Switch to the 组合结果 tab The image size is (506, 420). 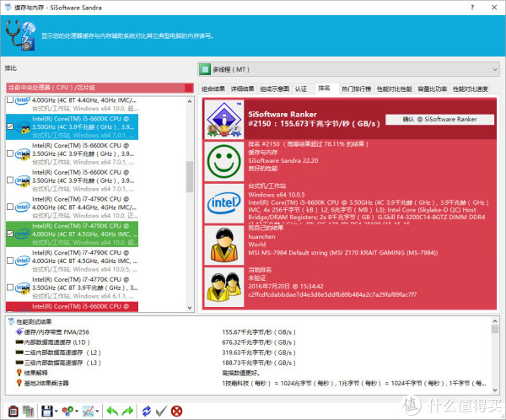click(213, 89)
